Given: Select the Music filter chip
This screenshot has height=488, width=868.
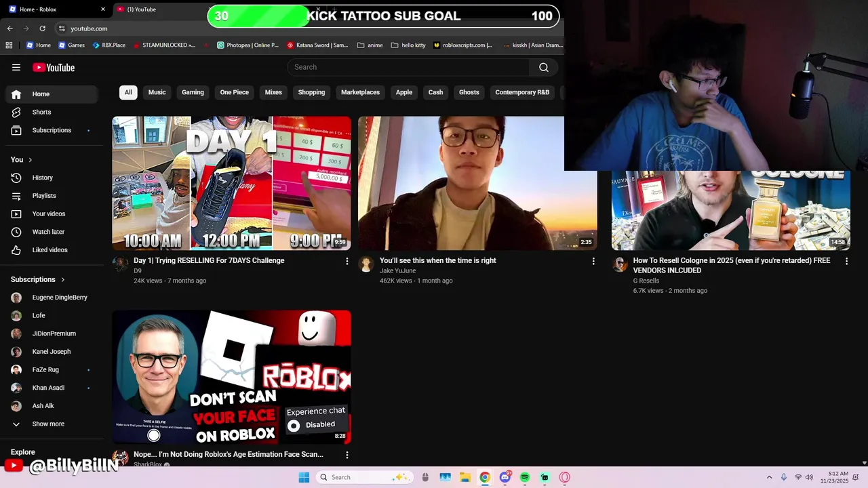Looking at the screenshot, I should pos(157,92).
